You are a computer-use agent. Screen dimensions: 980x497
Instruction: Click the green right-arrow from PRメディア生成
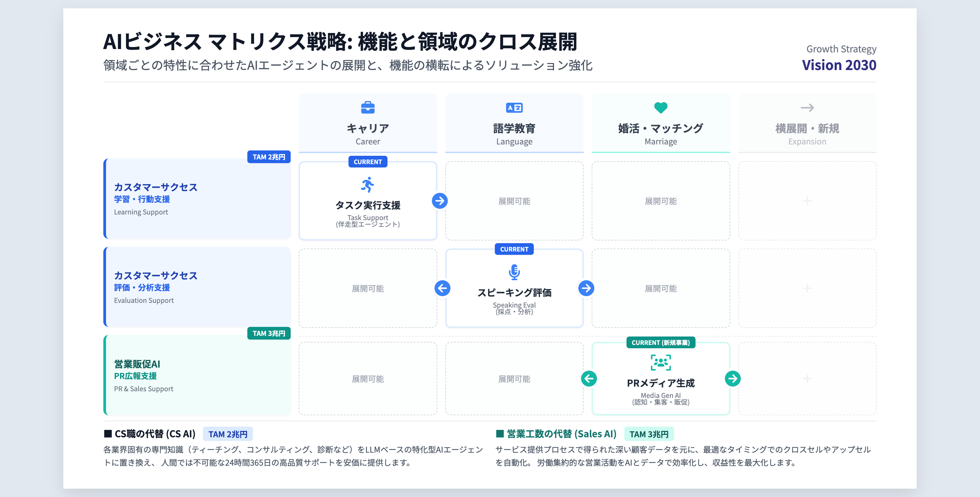[733, 378]
